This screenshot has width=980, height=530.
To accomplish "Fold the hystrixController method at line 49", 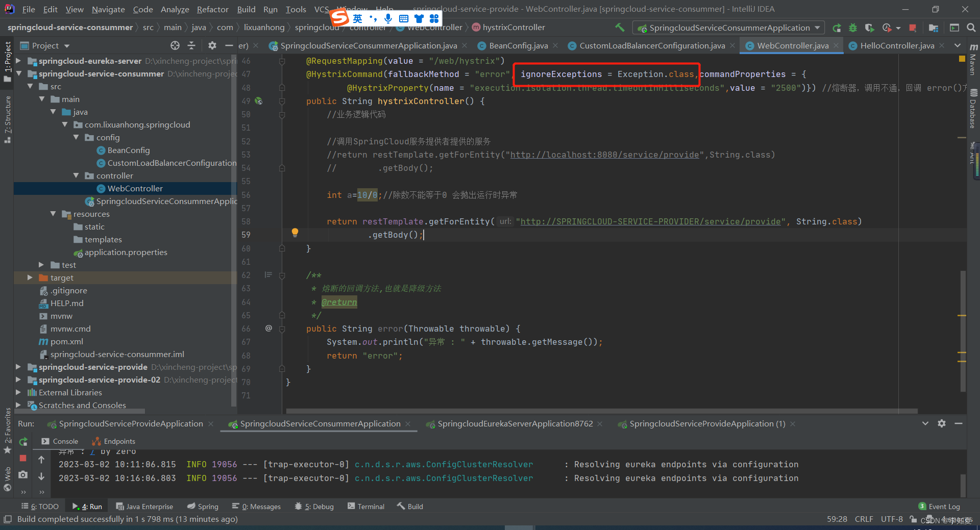I will pyautogui.click(x=282, y=101).
